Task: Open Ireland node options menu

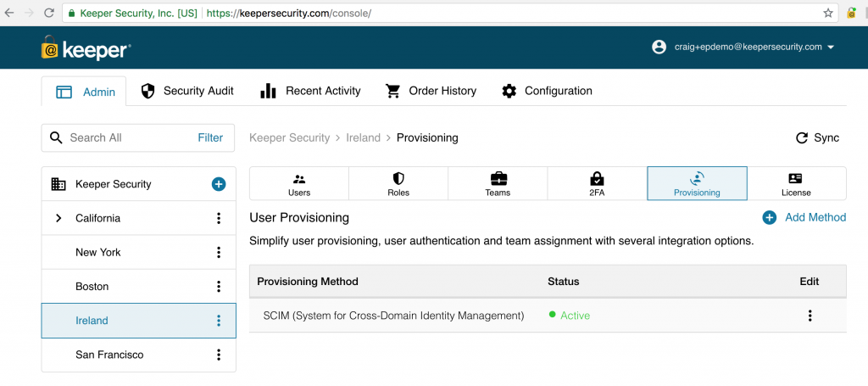Action: pos(219,321)
